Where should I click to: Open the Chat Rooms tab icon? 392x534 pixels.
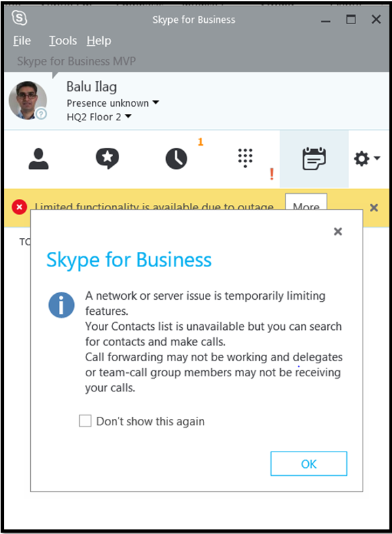pos(107,159)
